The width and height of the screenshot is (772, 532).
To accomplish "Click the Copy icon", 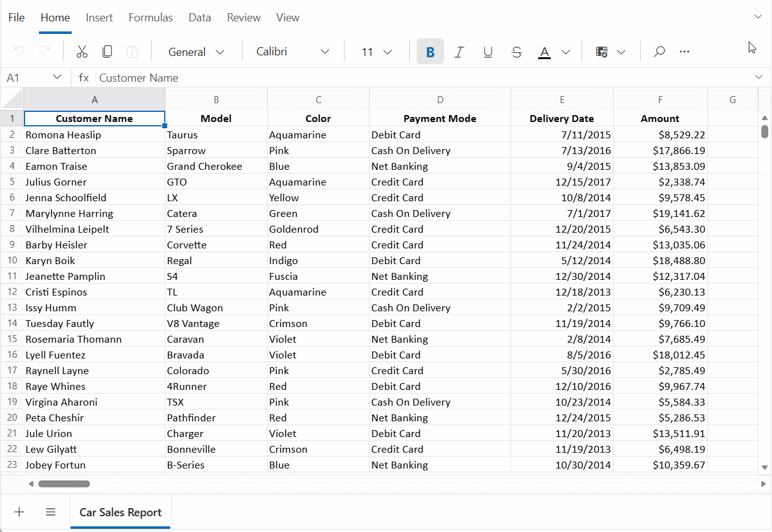I will (108, 52).
